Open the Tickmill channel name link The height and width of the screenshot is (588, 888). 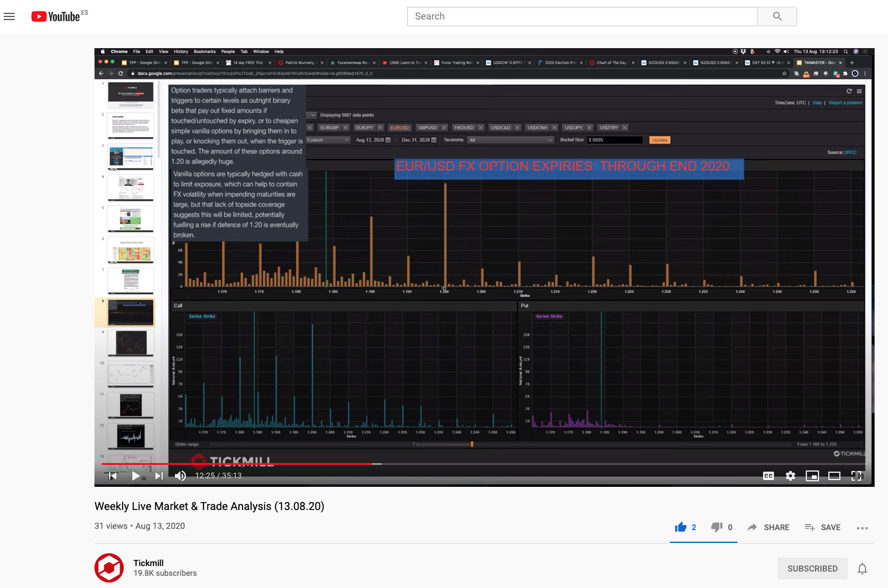click(x=149, y=563)
